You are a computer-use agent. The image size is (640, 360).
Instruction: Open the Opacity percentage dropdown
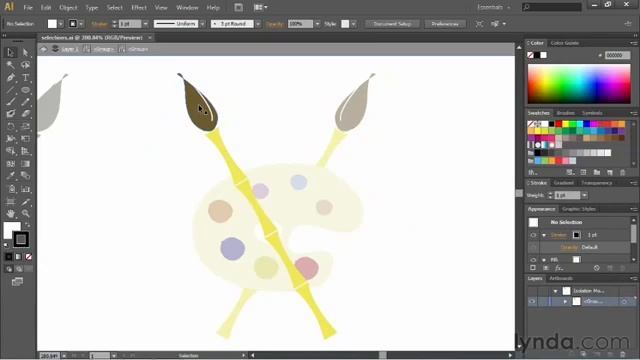pyautogui.click(x=318, y=24)
